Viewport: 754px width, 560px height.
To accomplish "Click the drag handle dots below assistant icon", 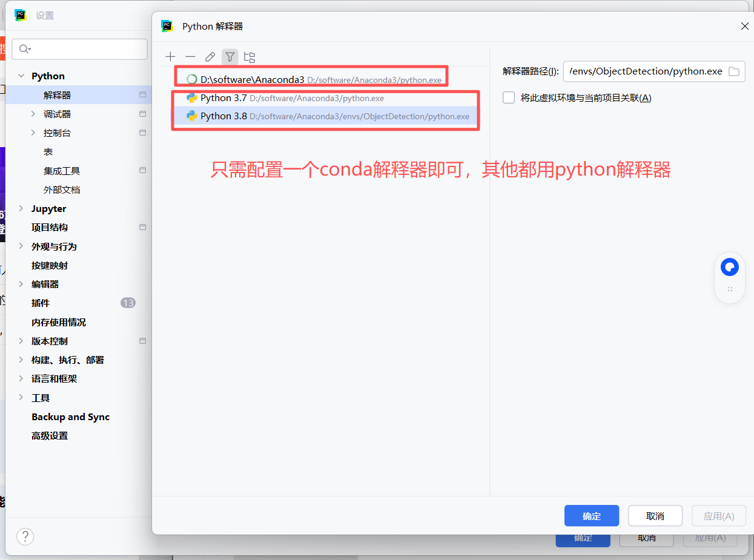I will click(x=730, y=289).
